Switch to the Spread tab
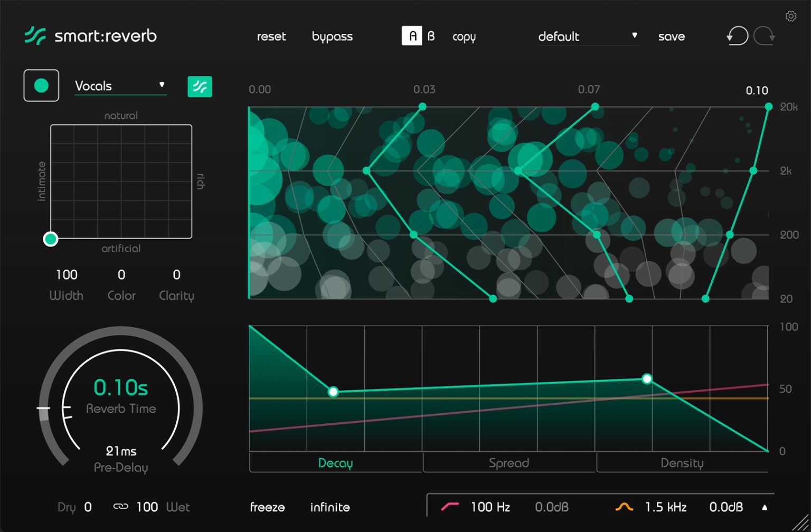811x532 pixels. point(508,463)
